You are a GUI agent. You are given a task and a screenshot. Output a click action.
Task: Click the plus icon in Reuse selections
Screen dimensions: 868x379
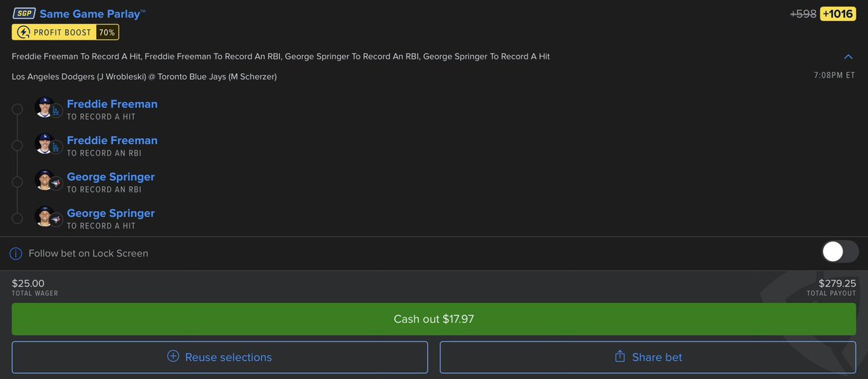click(173, 357)
